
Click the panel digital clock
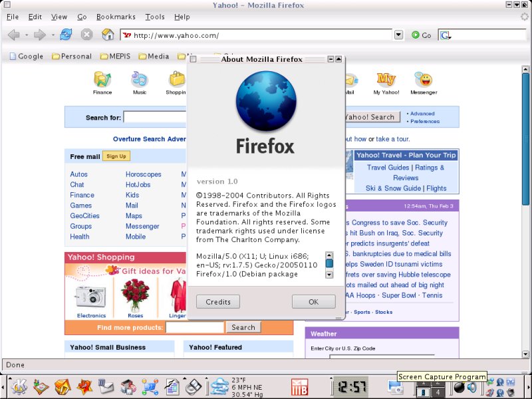(351, 387)
